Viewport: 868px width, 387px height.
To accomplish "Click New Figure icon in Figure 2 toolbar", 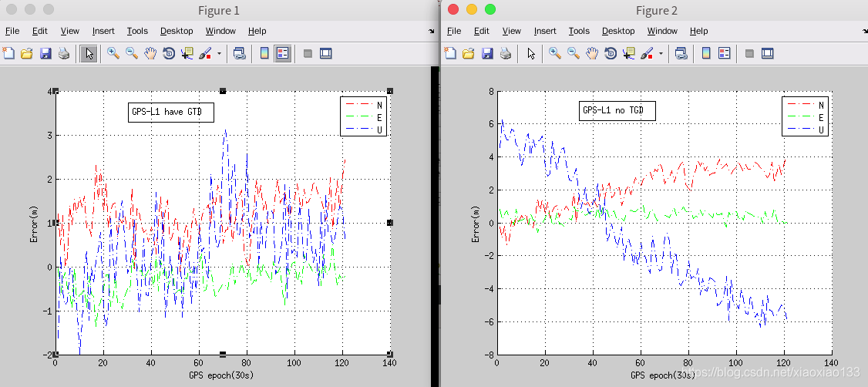I will coord(451,53).
